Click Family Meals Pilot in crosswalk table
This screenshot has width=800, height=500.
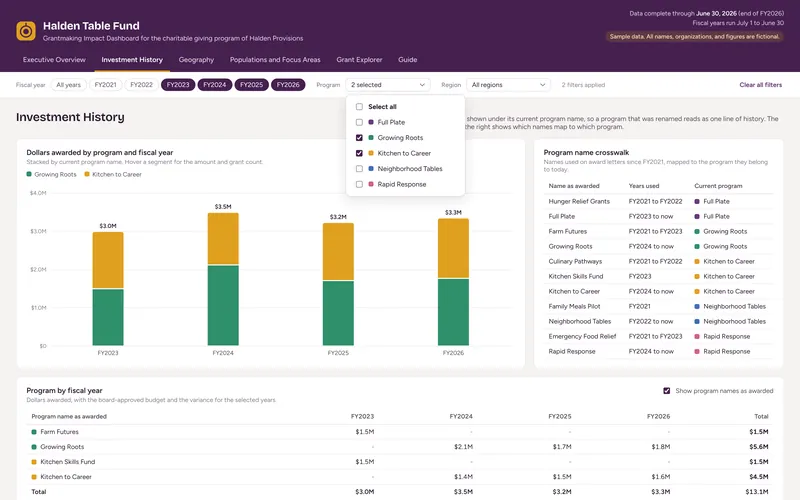pyautogui.click(x=574, y=307)
